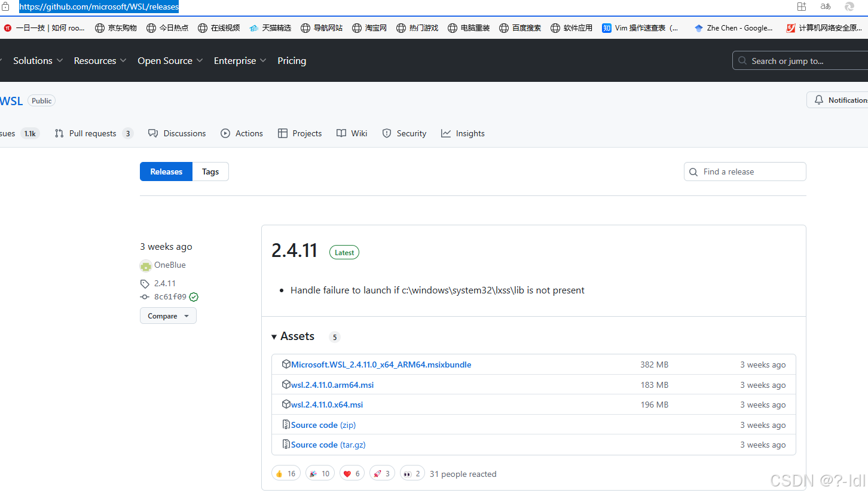The image size is (868, 496).
Task: Click the Latest release badge
Action: pyautogui.click(x=344, y=252)
